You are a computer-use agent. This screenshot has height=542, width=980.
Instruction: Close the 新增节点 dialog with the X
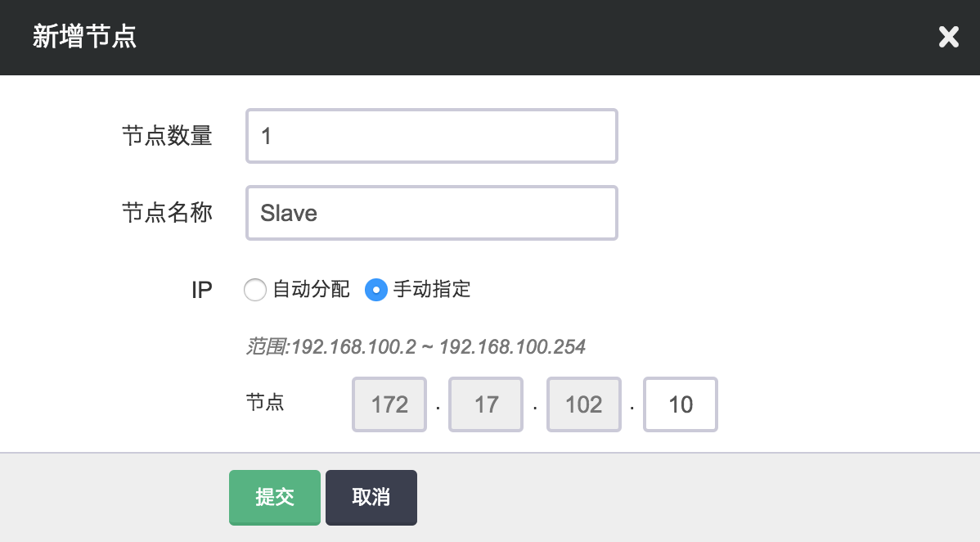tap(948, 37)
